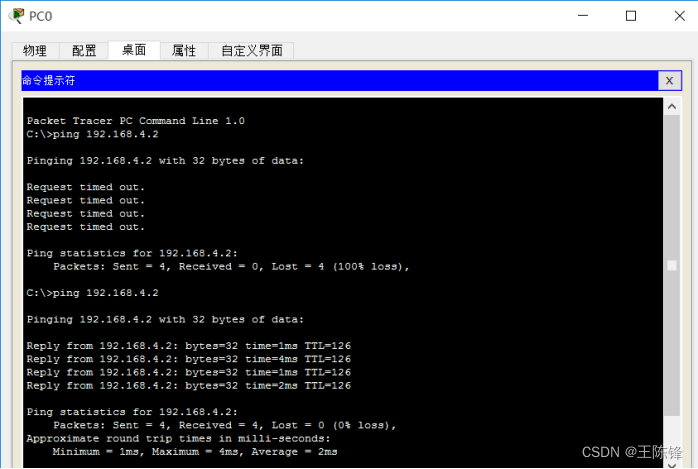Close the PC0 window
Viewport: 698px width, 469px height.
tap(679, 16)
